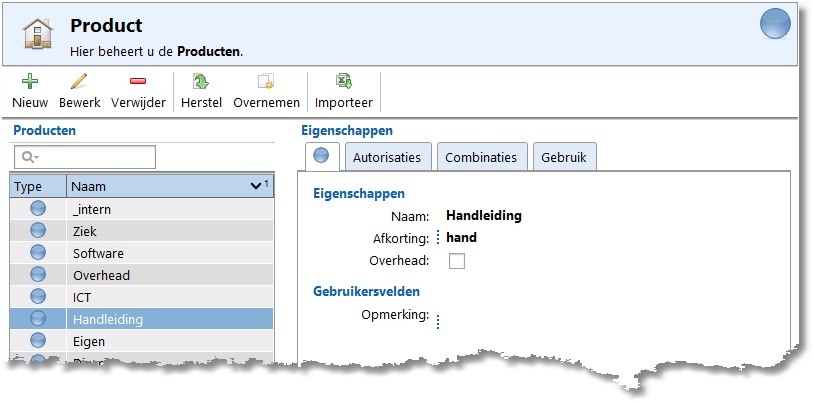
Task: Expand the Afkorting field dotted handle
Action: point(437,238)
